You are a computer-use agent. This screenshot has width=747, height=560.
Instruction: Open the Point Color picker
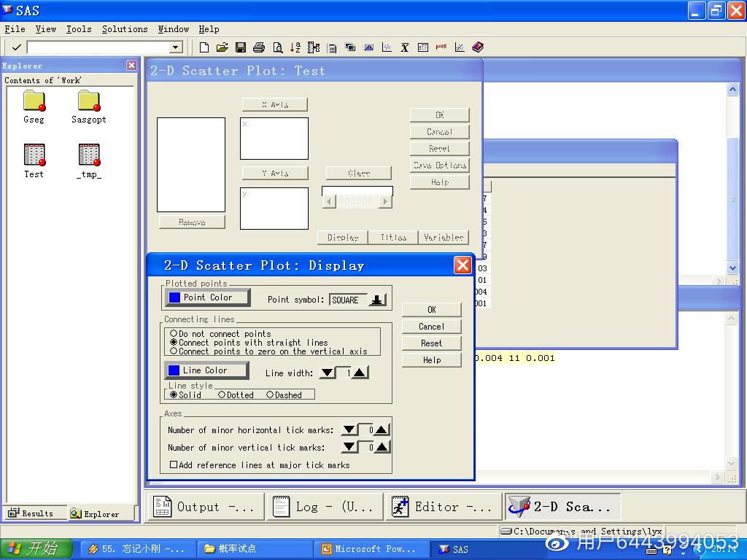click(208, 297)
